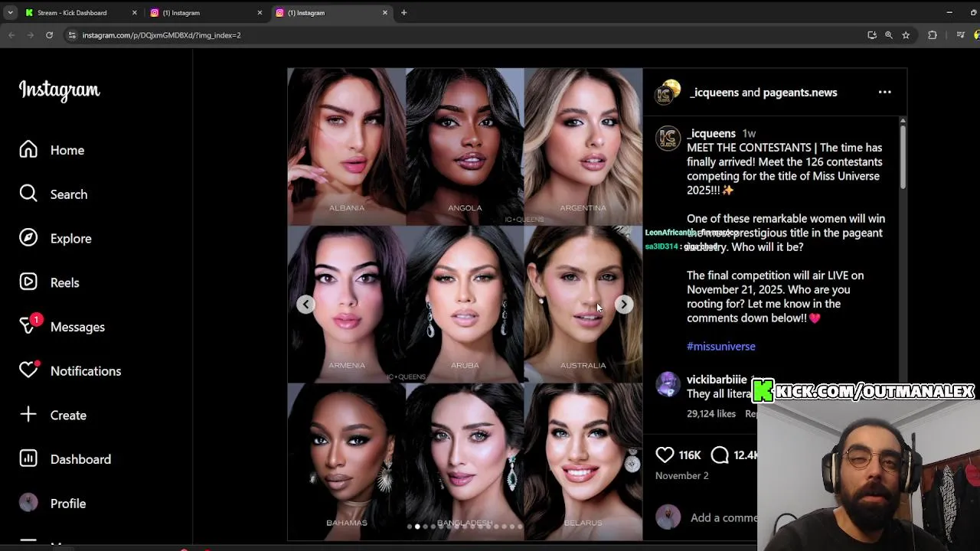Click the Instagram logo wordmark

coord(59,90)
